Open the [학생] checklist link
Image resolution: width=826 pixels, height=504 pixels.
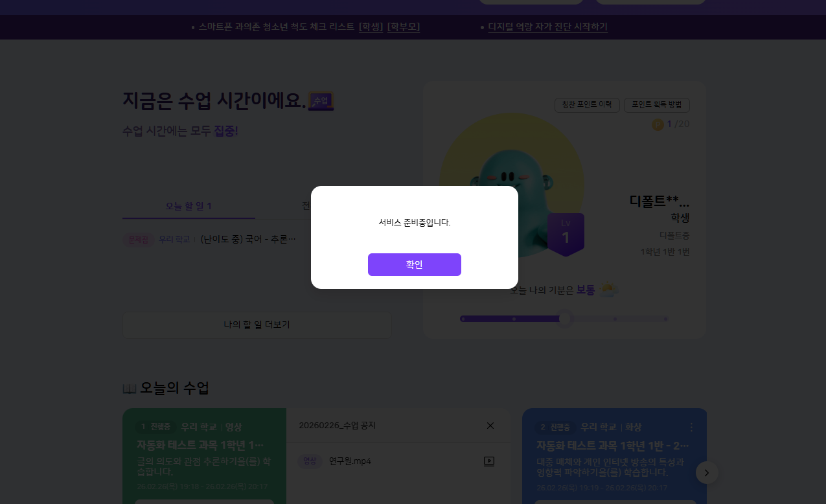[x=371, y=27]
